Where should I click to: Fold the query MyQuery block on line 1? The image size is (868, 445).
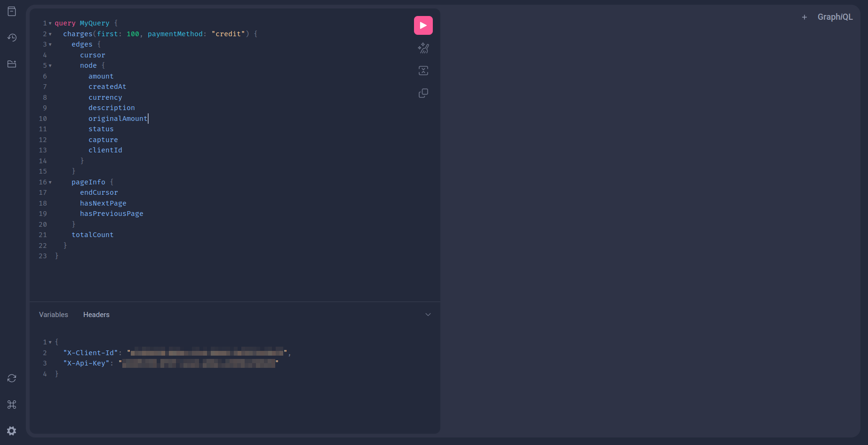click(x=50, y=24)
